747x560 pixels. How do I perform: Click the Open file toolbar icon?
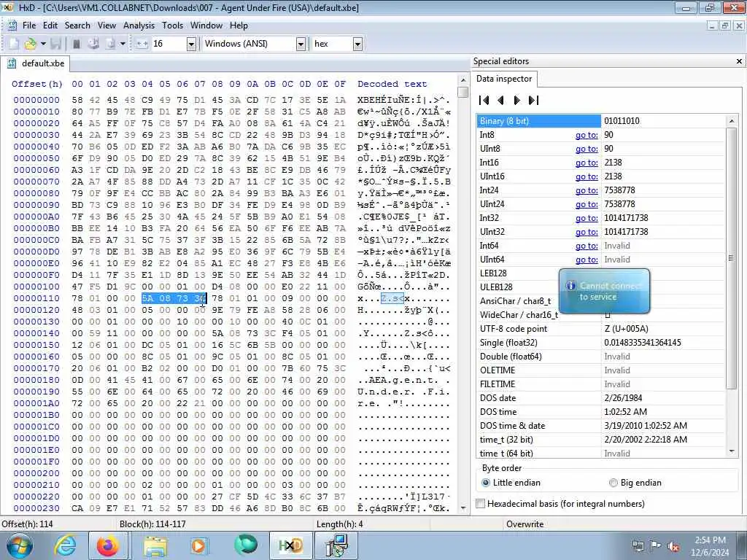pyautogui.click(x=30, y=44)
